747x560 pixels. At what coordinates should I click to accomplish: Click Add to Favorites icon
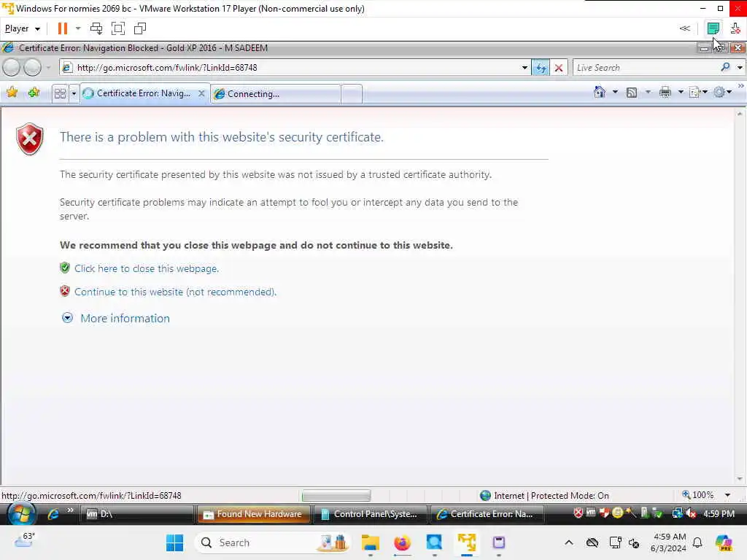coord(34,93)
